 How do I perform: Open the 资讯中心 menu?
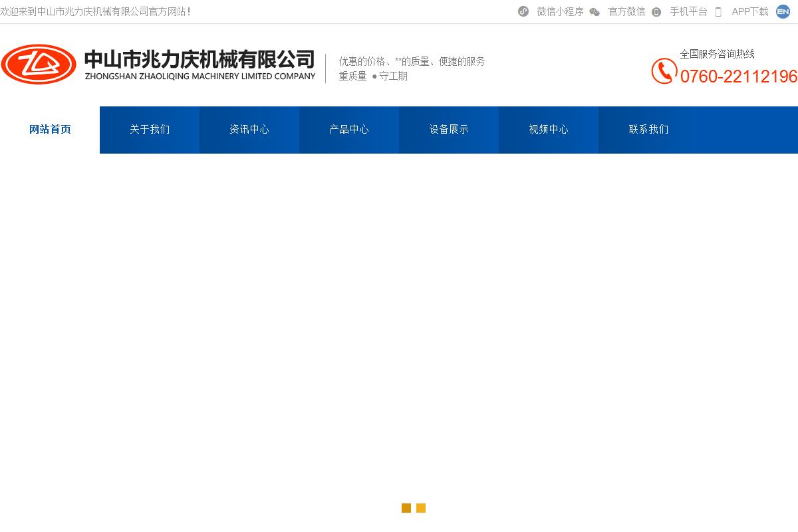point(249,130)
